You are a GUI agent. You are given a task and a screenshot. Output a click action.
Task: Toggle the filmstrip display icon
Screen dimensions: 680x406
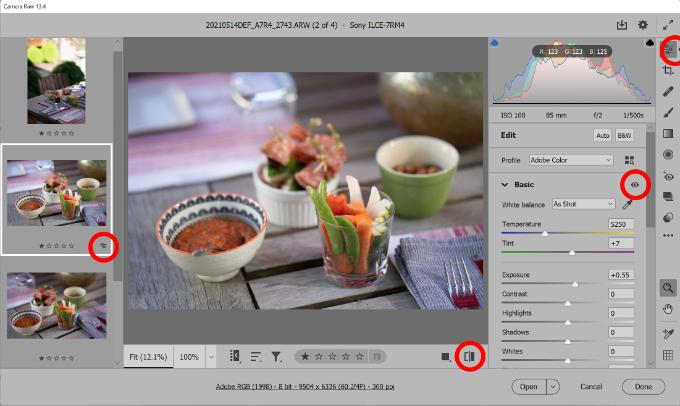[x=235, y=356]
